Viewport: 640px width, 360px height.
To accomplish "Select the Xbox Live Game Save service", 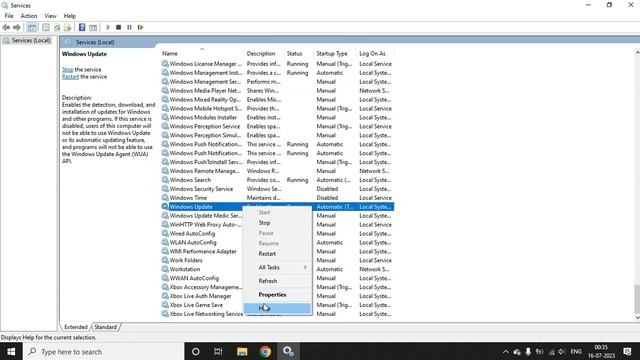I will pos(196,305).
